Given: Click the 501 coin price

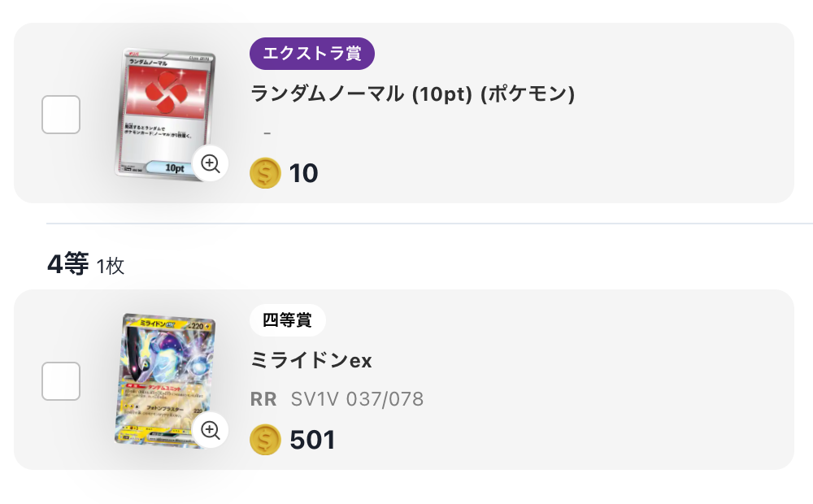Looking at the screenshot, I should (313, 440).
